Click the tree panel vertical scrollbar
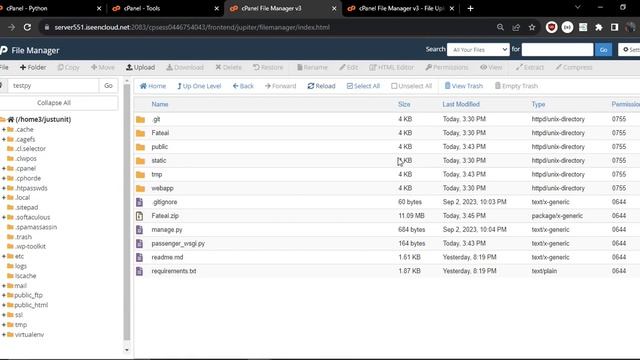The image size is (640, 360). click(127, 212)
